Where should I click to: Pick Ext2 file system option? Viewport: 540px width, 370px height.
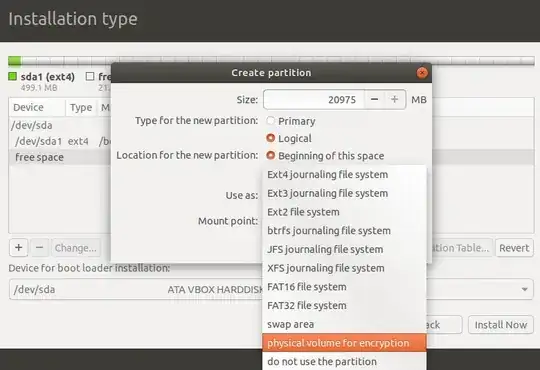(344, 212)
